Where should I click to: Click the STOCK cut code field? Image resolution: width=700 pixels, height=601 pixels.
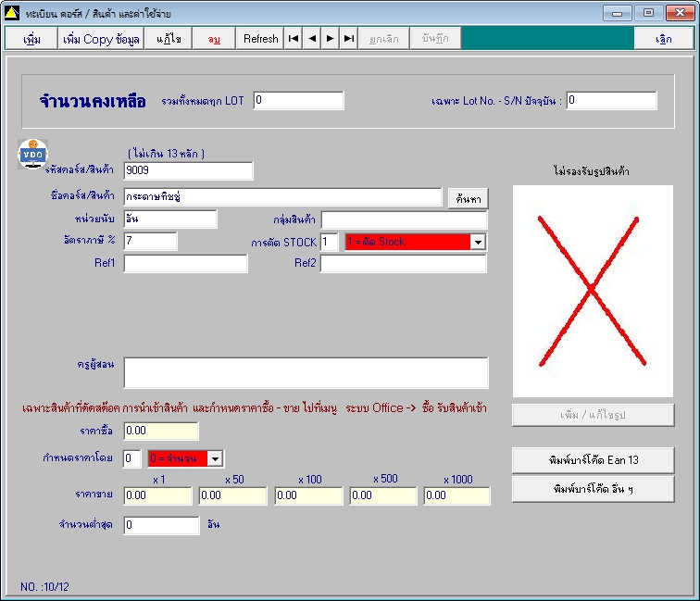point(330,242)
